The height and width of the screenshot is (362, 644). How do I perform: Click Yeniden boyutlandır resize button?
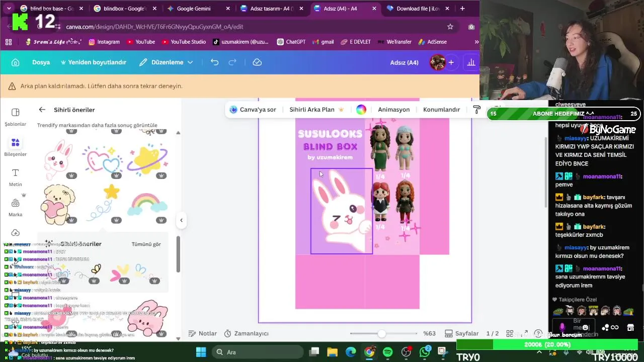point(94,62)
